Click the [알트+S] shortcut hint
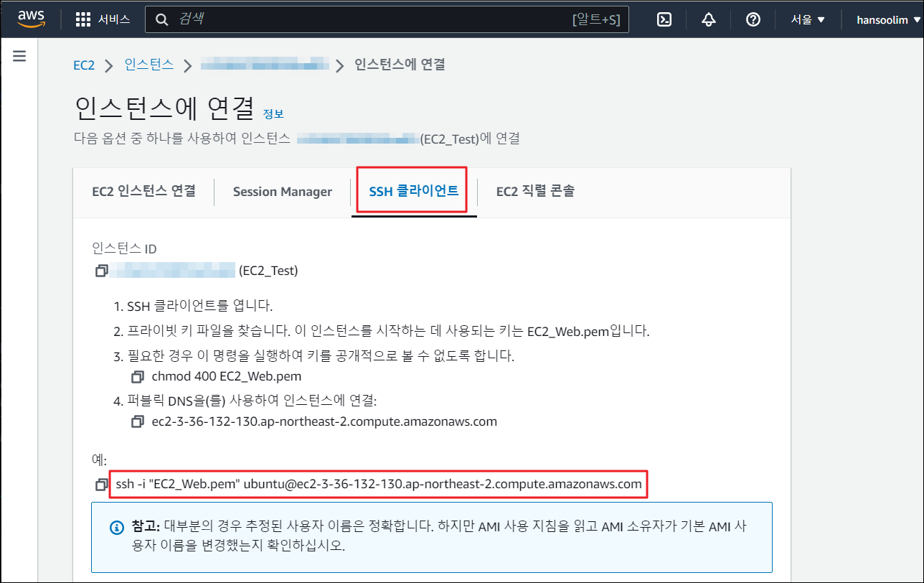Image resolution: width=924 pixels, height=583 pixels. point(596,19)
